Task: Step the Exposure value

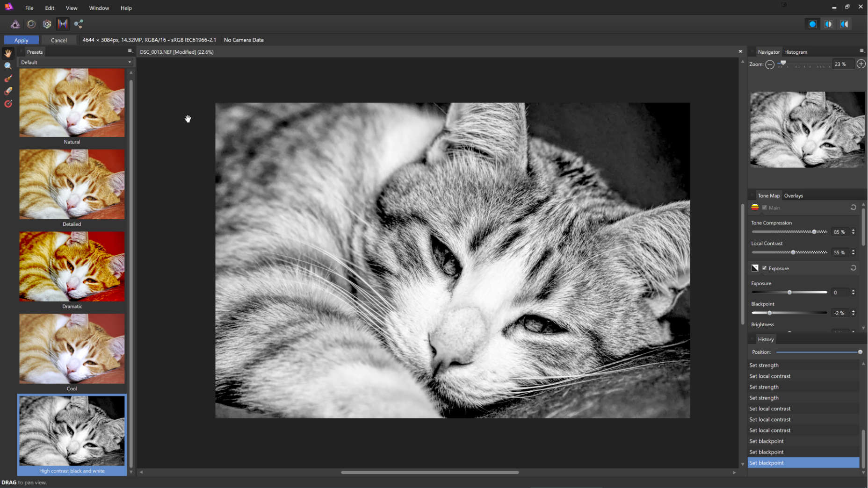Action: point(853,293)
